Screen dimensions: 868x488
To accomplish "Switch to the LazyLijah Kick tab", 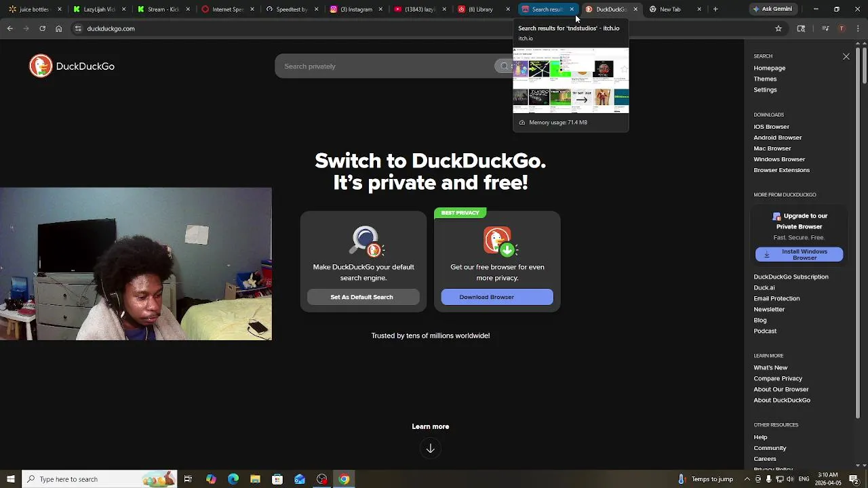I will pos(99,9).
